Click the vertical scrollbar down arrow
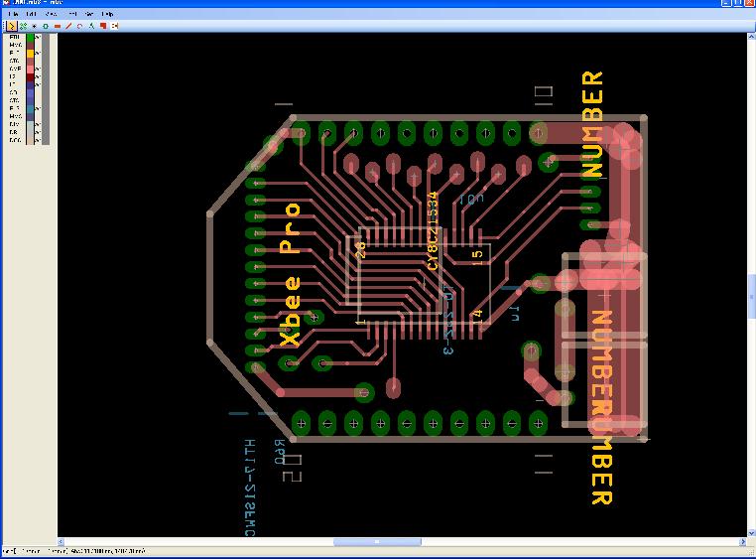The image size is (756, 559). (x=751, y=533)
